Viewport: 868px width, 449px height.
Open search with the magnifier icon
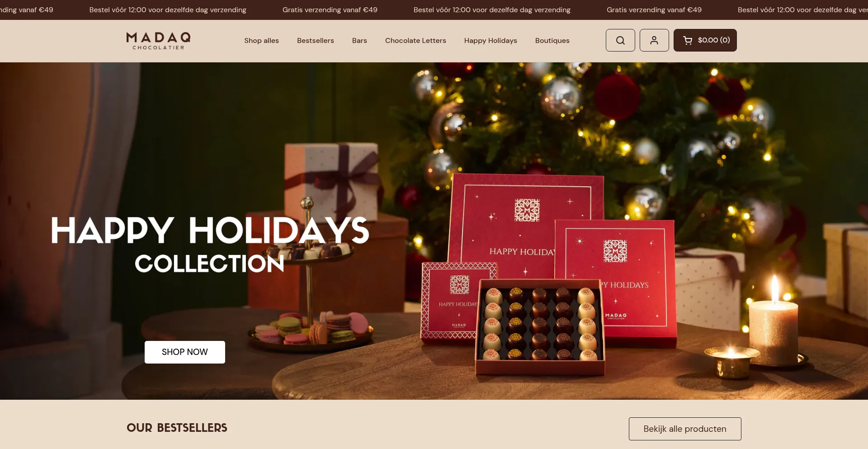(620, 40)
